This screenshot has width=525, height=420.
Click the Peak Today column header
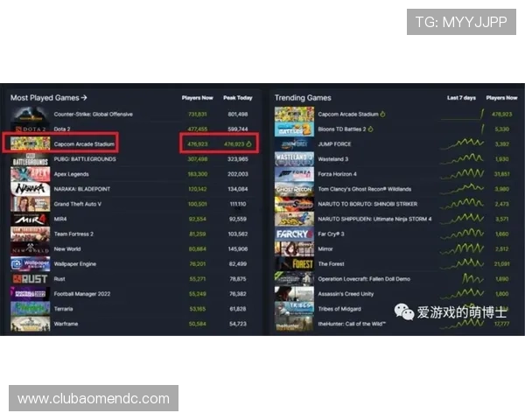(237, 98)
